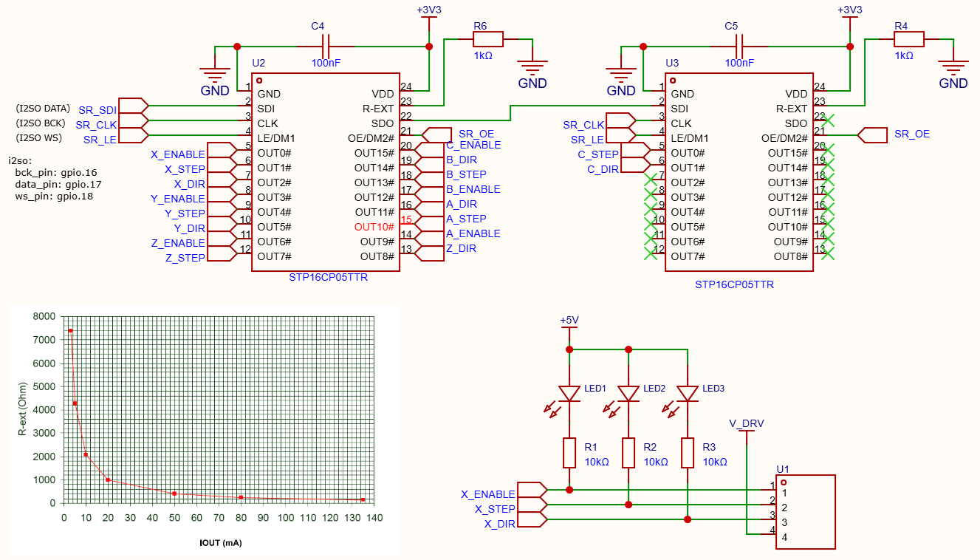Click the Z_STEP net label

[x=185, y=258]
